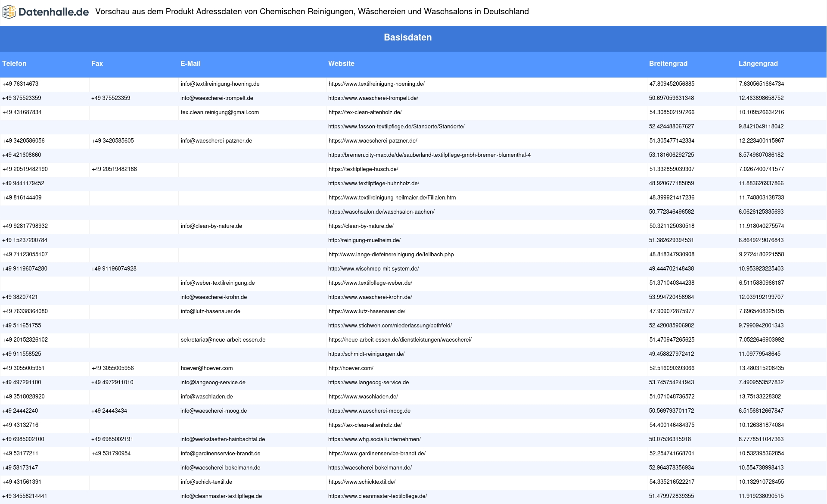Select phone number +49 76338364080
The width and height of the screenshot is (827, 504).
[25, 311]
